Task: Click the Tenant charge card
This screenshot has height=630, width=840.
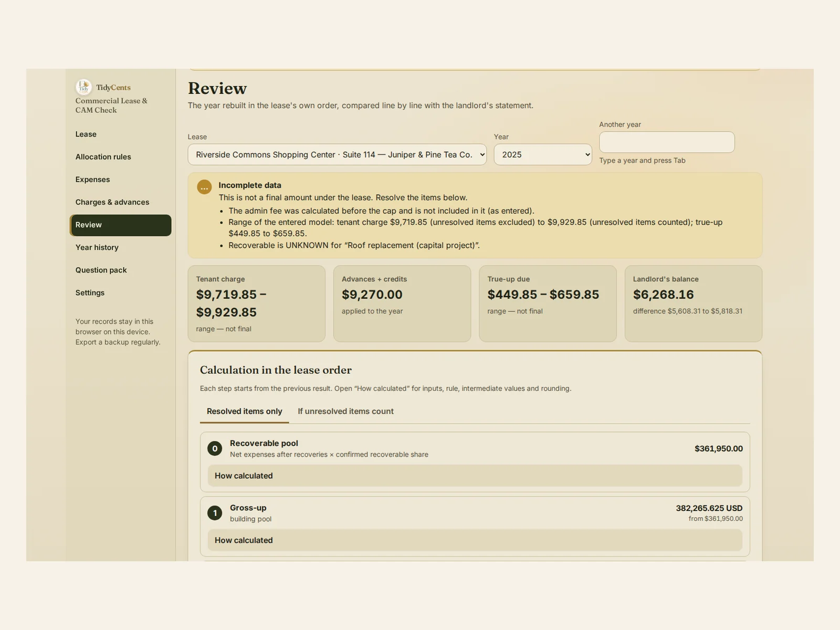Action: click(257, 303)
